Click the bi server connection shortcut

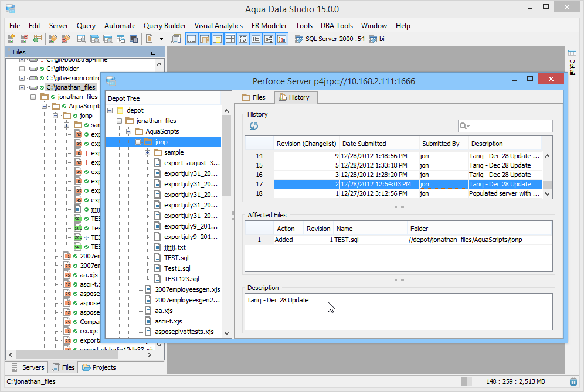[376, 39]
